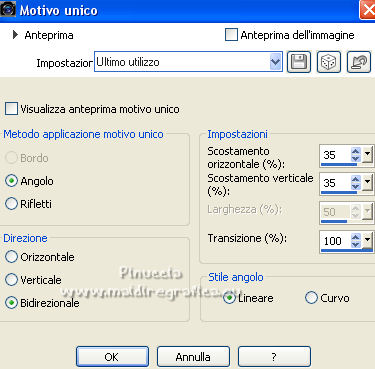Select Lineare corner style
The image size is (375, 369).
coord(229,298)
